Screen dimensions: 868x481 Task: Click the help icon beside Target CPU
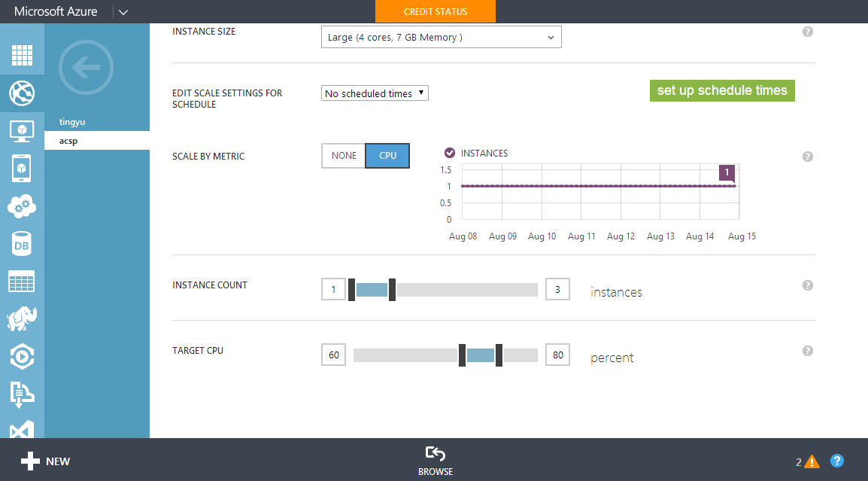(x=808, y=351)
